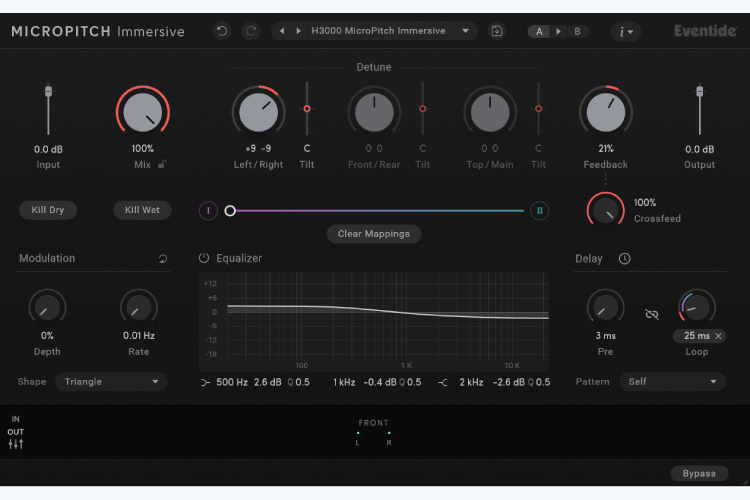
Task: Click the equalizer curve display
Action: coord(374,322)
